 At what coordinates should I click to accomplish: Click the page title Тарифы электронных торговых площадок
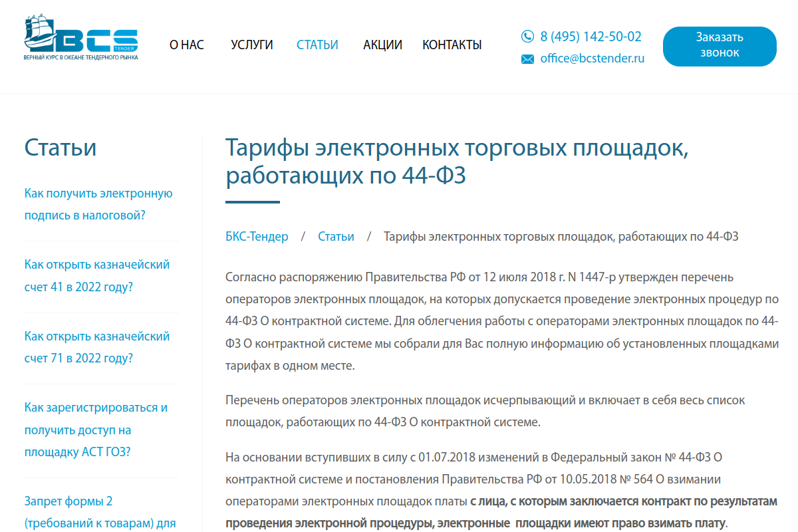click(458, 162)
